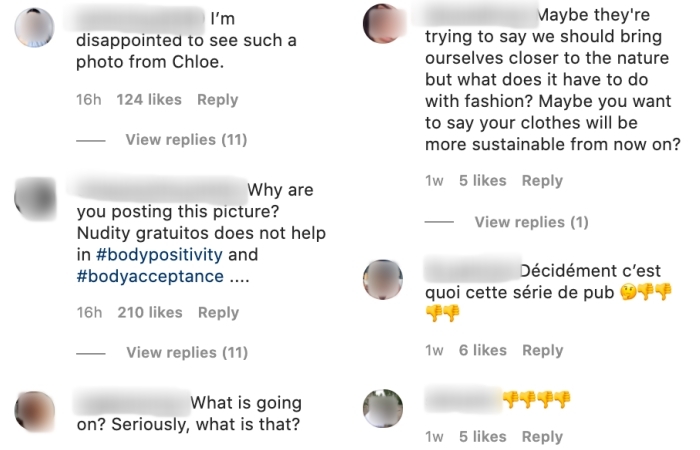
Task: Open the #bodyacceptance hashtag
Action: [150, 277]
